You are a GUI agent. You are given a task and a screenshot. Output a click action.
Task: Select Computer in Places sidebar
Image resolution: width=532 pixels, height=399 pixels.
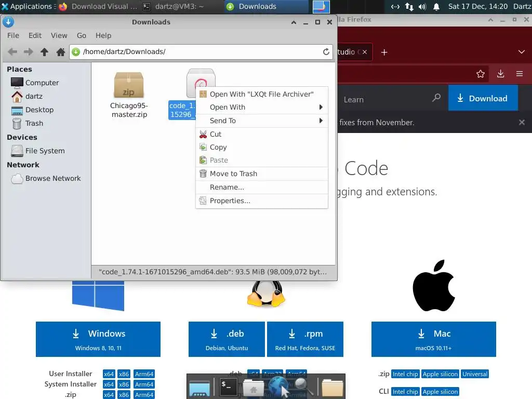pyautogui.click(x=35, y=83)
